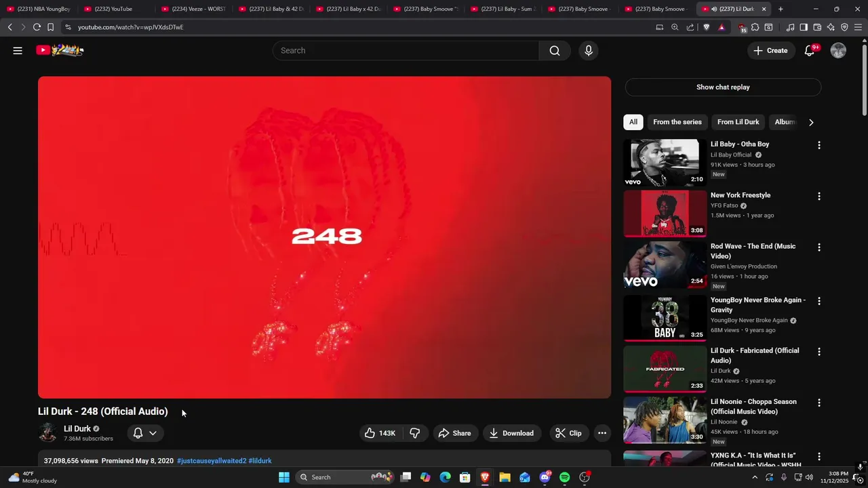
Task: Click the Create button
Action: pyautogui.click(x=770, y=50)
